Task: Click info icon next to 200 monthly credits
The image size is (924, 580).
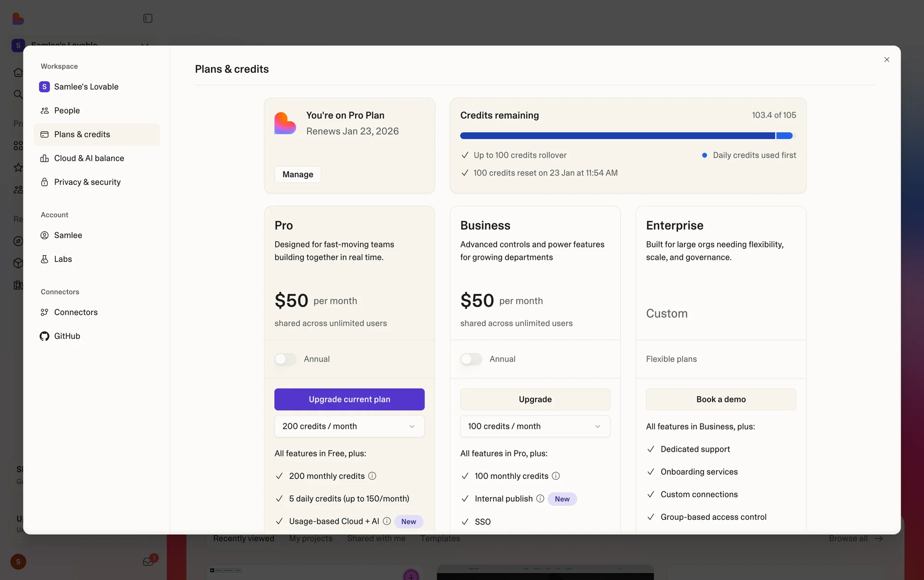Action: coord(372,476)
